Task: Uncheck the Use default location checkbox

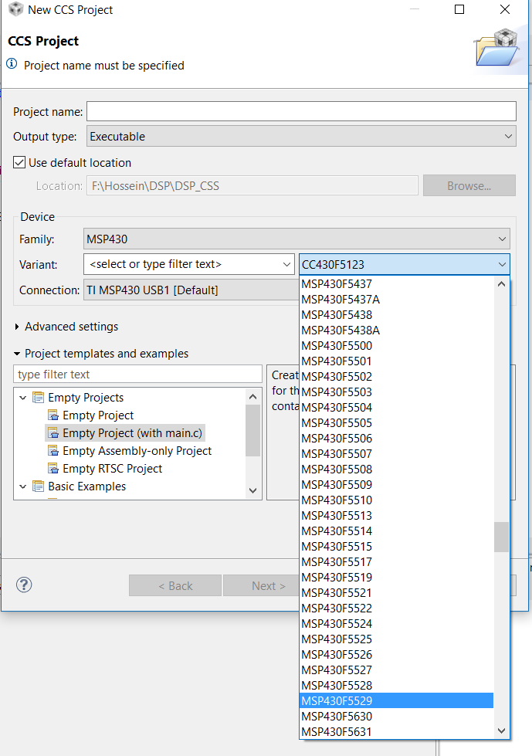Action: pyautogui.click(x=17, y=162)
